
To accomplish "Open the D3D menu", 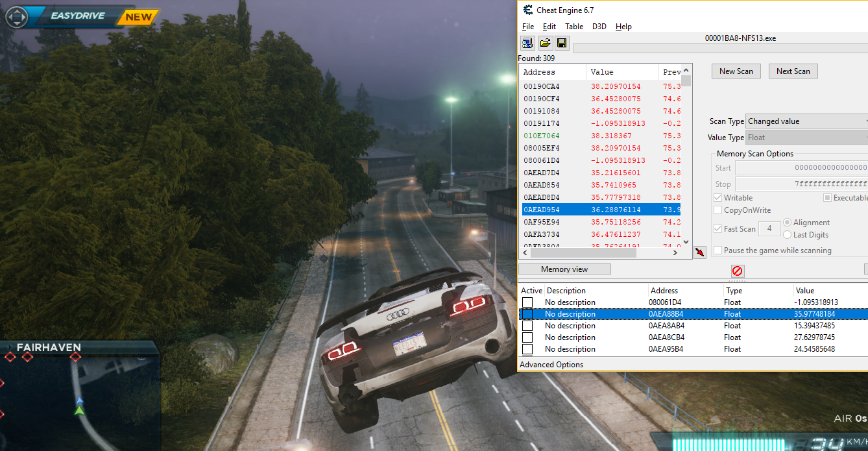I will click(599, 27).
